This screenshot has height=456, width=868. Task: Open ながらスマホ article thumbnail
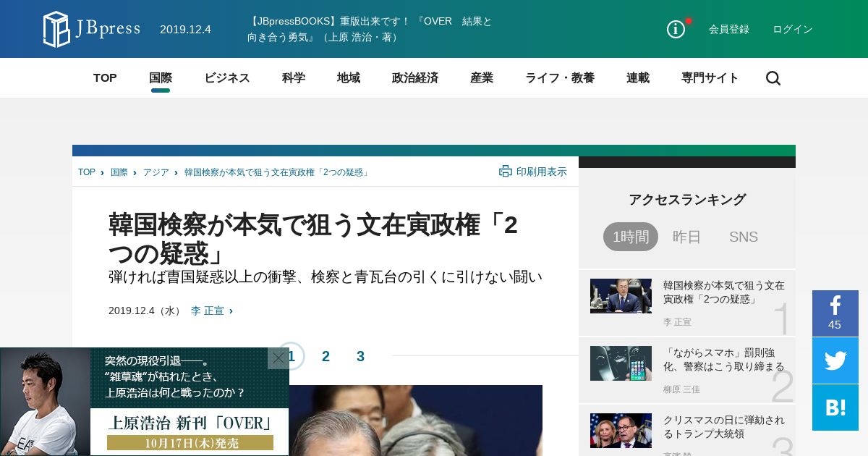click(x=621, y=363)
